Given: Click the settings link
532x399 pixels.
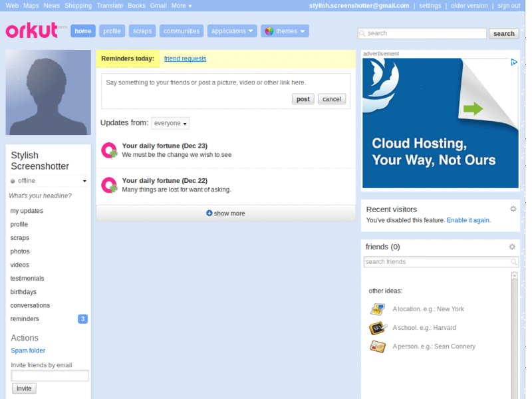Looking at the screenshot, I should pos(430,6).
